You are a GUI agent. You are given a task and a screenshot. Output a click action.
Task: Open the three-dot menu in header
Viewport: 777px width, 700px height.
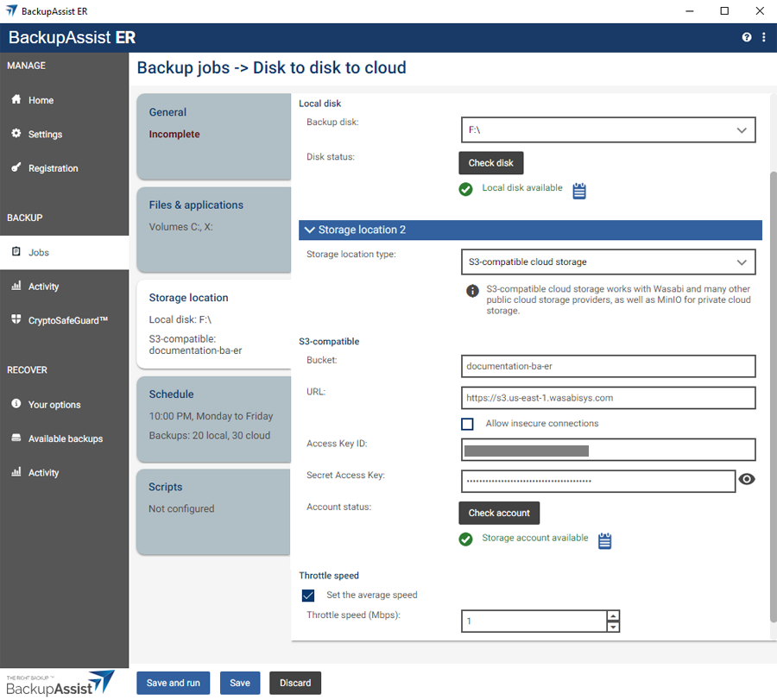[764, 38]
